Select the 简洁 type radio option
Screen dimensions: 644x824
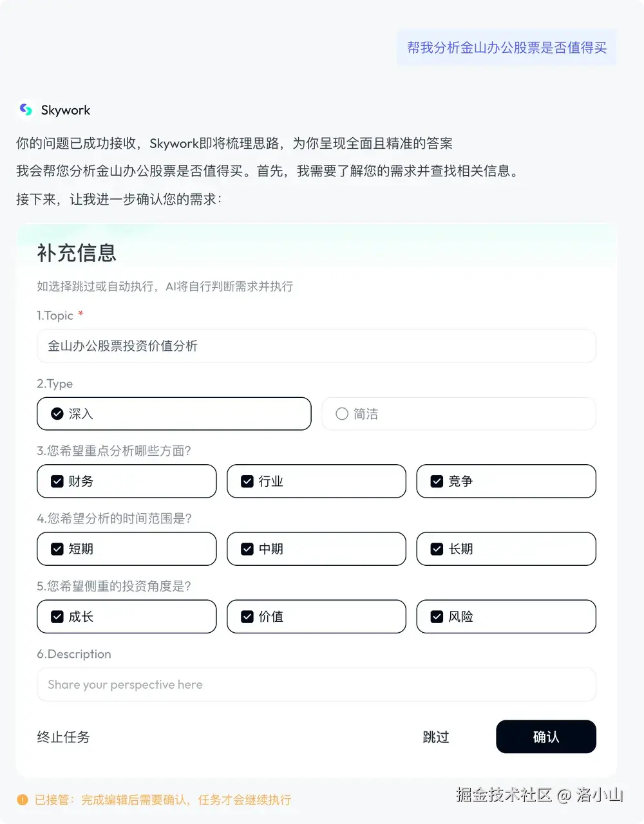[x=459, y=413]
